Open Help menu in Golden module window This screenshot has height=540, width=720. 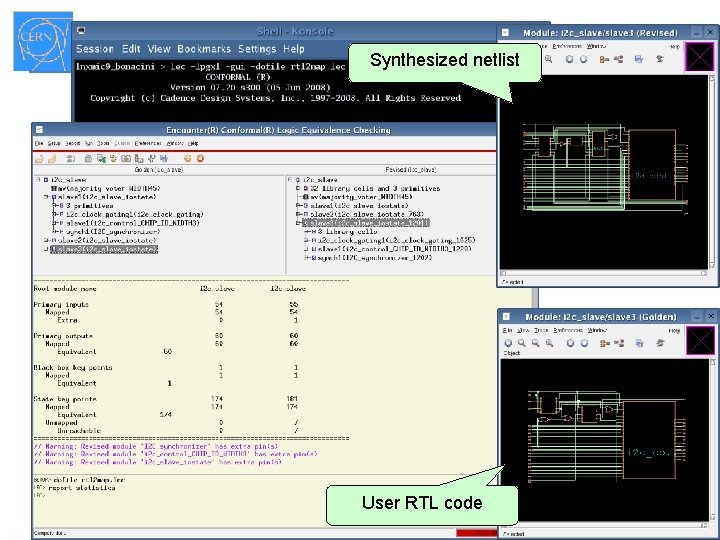pos(674,330)
